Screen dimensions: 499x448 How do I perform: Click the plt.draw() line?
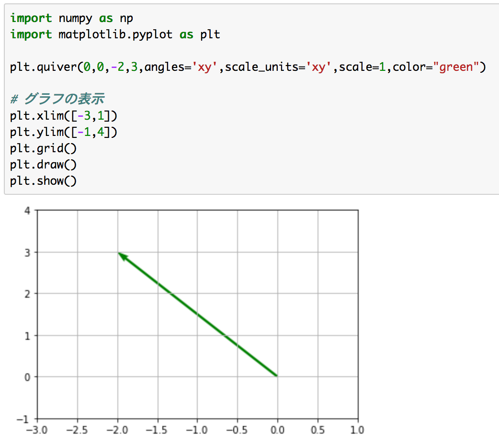click(x=43, y=165)
